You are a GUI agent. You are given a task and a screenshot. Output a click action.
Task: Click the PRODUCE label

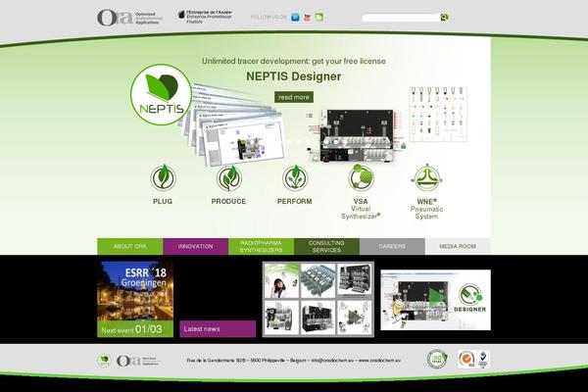(x=228, y=202)
